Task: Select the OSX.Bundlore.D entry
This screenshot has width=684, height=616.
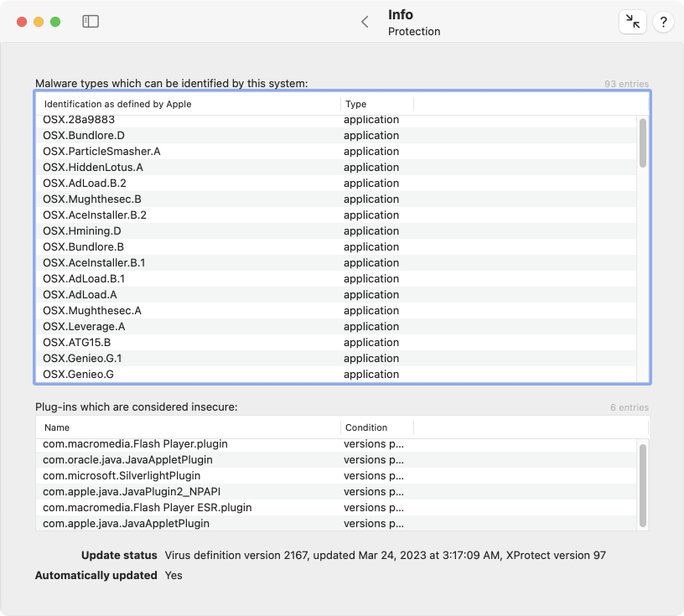Action: (336, 136)
